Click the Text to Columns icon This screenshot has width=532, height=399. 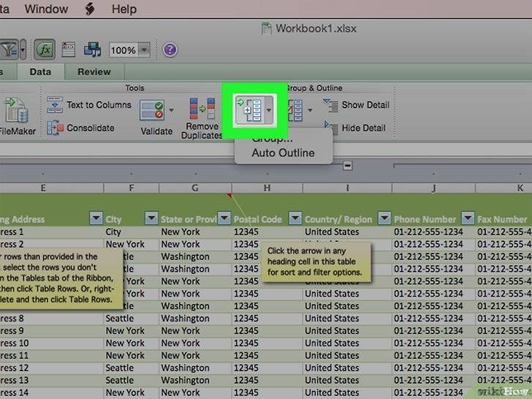click(56, 105)
